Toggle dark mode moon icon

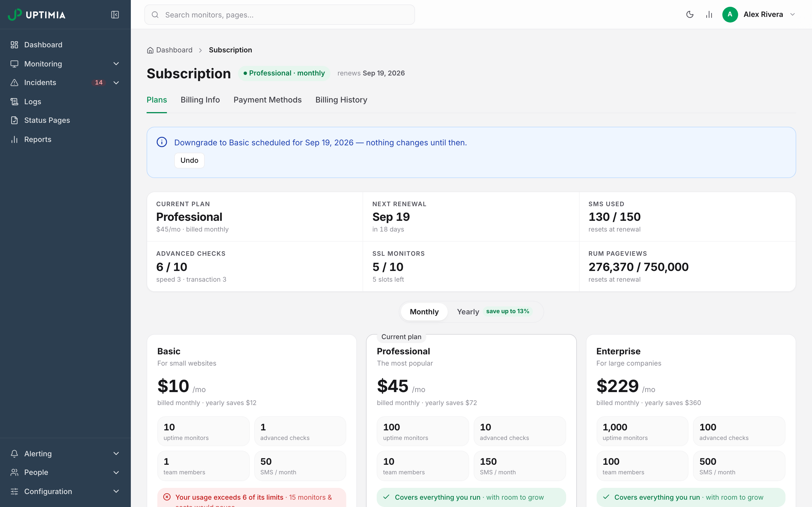[x=690, y=14]
